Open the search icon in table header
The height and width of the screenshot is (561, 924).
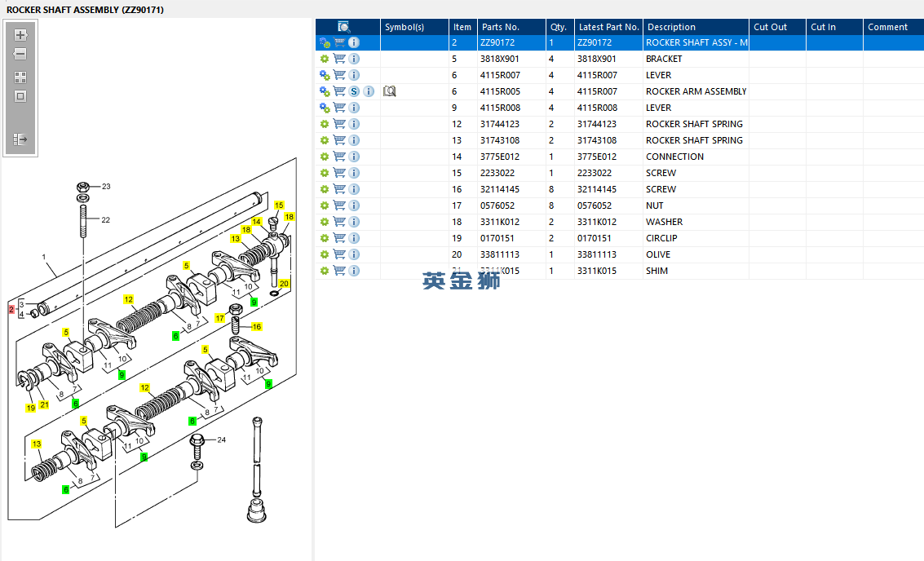tap(344, 27)
